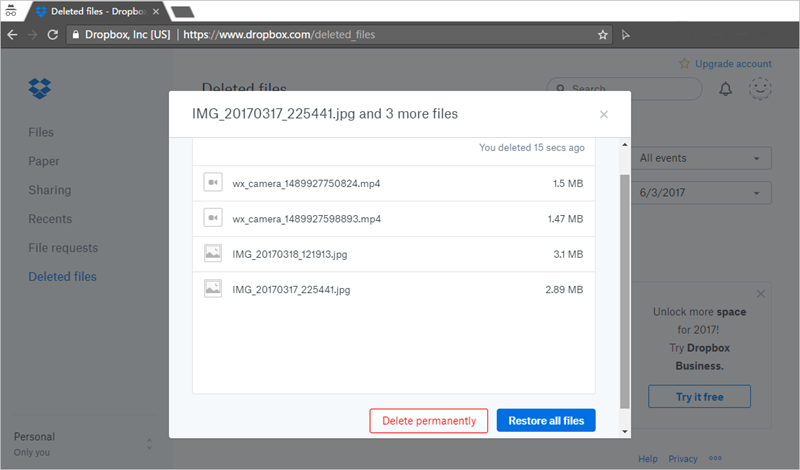Image resolution: width=800 pixels, height=470 pixels.
Task: Click the cursor extension icon in toolbar
Action: point(626,35)
